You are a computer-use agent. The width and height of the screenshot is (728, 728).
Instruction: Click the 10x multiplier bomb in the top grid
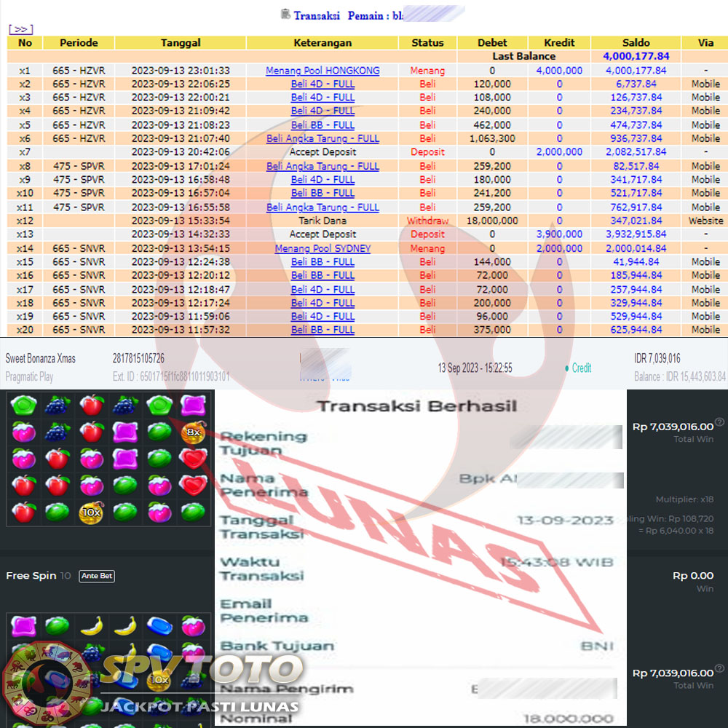[x=90, y=512]
